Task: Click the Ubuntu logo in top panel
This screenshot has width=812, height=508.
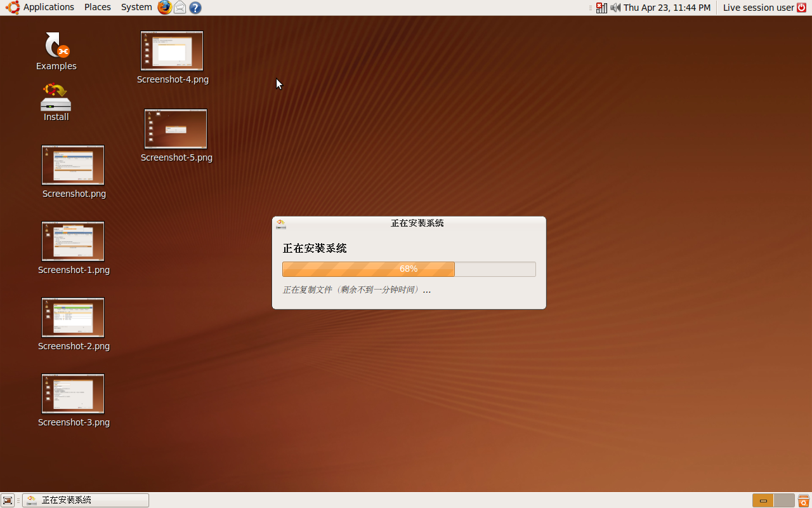Action: 12,8
